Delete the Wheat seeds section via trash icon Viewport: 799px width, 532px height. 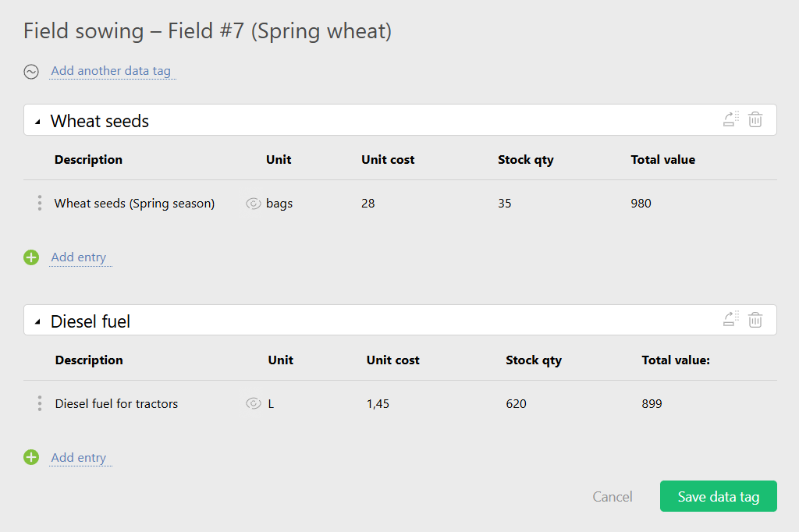tap(755, 120)
